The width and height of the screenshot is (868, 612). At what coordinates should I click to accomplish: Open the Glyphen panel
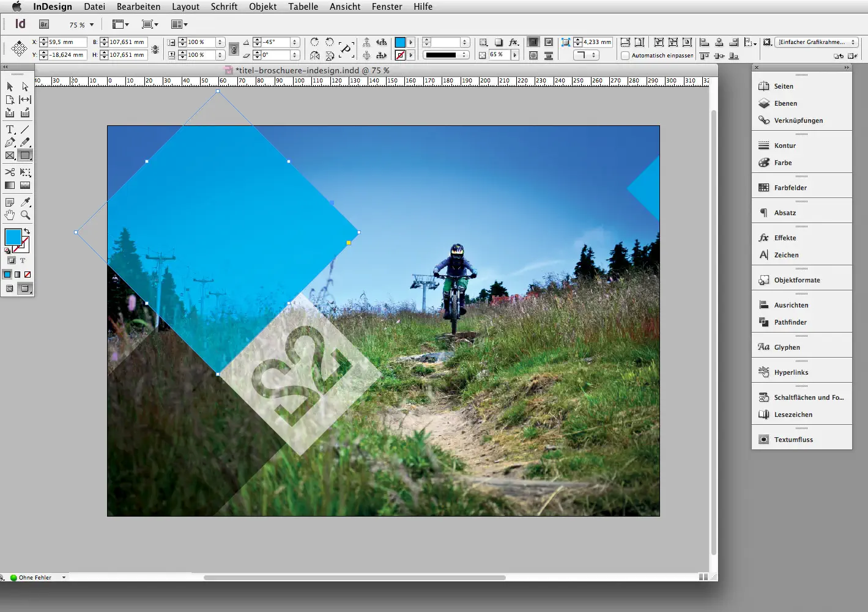coord(787,347)
